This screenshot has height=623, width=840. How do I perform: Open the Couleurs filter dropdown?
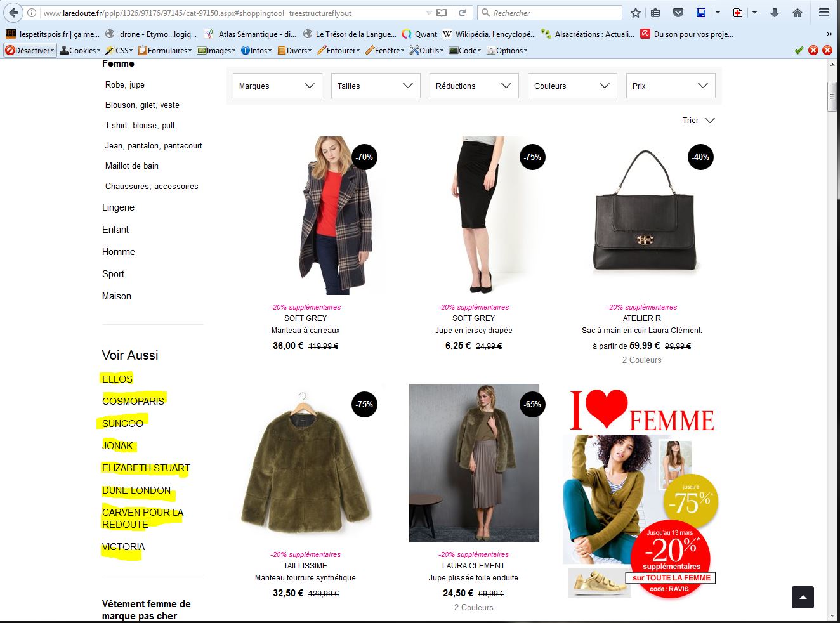(572, 86)
